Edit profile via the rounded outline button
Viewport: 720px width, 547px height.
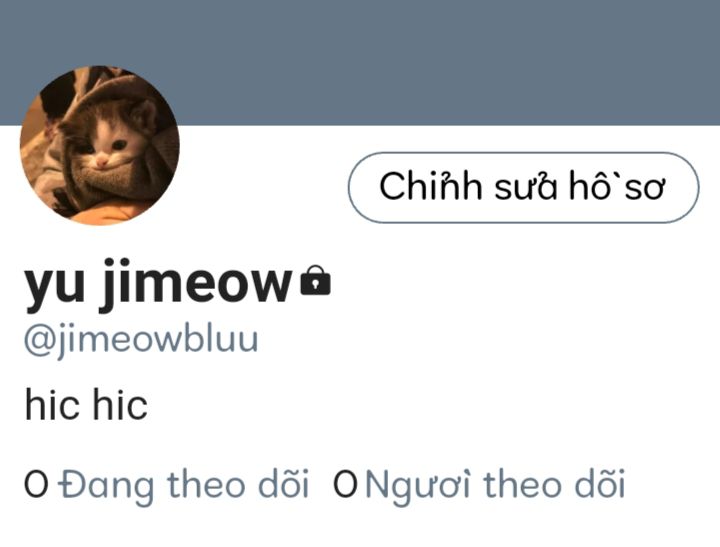pos(523,187)
